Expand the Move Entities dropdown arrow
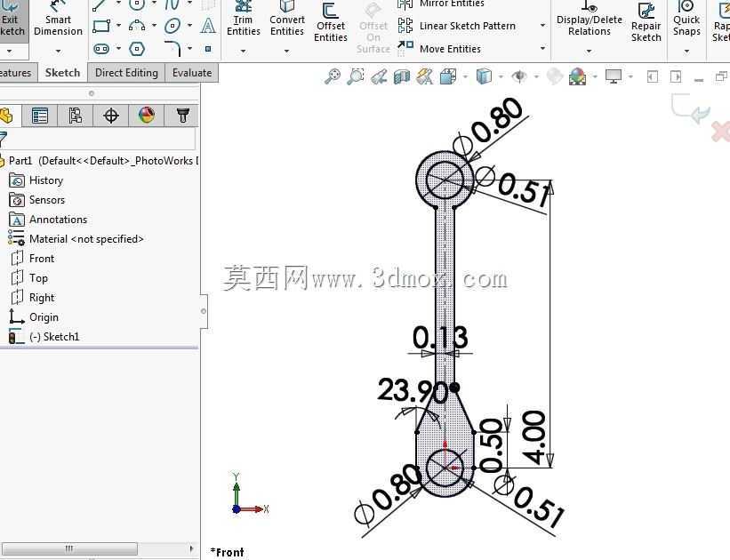 coord(543,48)
